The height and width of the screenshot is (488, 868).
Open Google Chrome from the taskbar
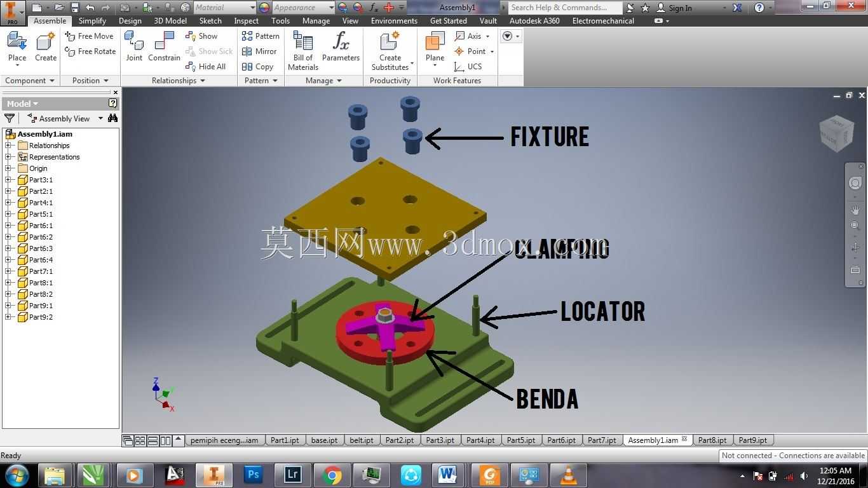coord(332,475)
